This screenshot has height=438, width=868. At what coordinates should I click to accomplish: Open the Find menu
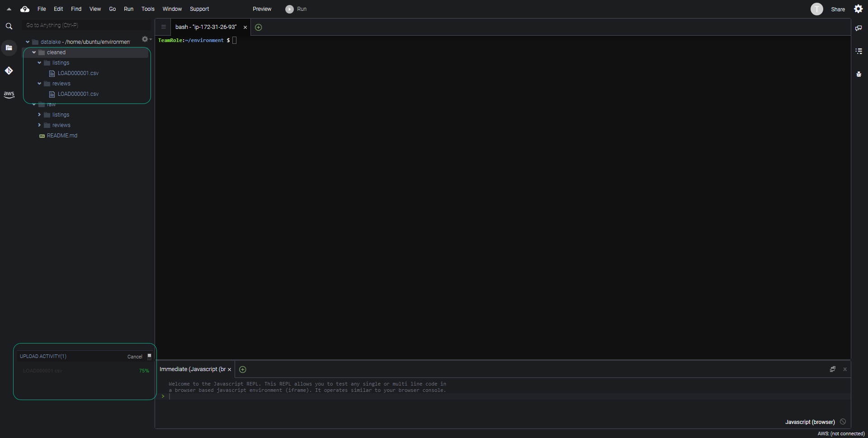tap(76, 9)
